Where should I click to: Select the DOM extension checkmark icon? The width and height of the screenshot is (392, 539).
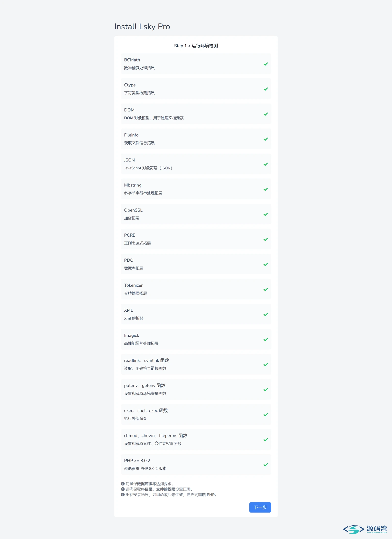tap(266, 114)
